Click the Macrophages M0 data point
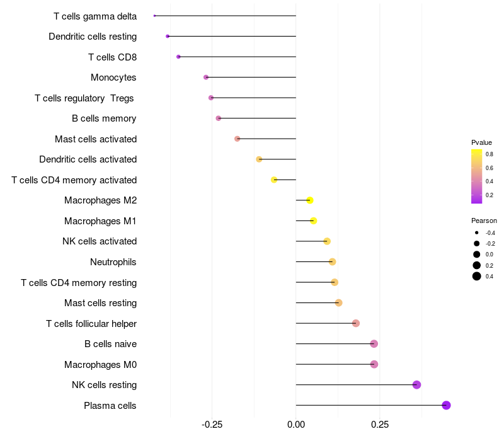Image resolution: width=504 pixels, height=441 pixels. tap(374, 364)
